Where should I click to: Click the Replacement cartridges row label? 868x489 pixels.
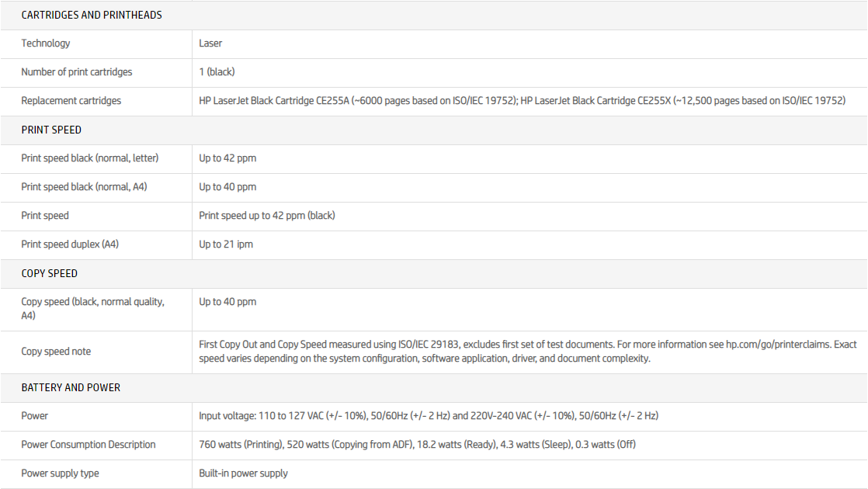click(x=71, y=101)
